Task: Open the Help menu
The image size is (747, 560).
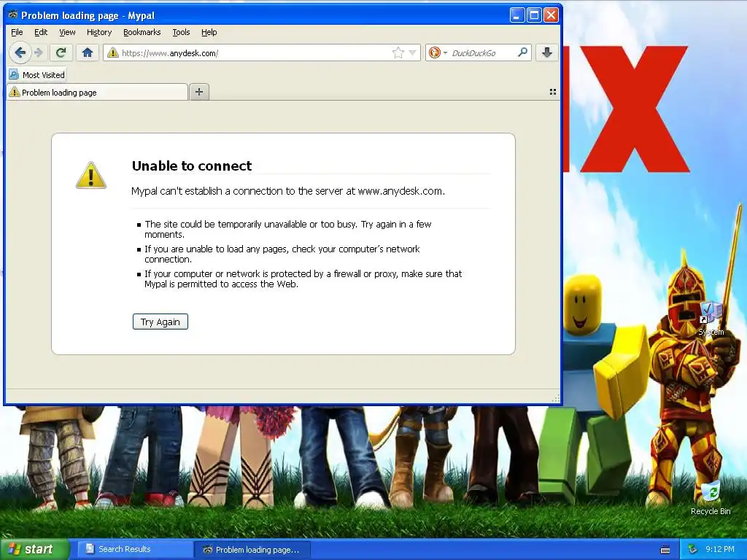Action: click(x=209, y=32)
